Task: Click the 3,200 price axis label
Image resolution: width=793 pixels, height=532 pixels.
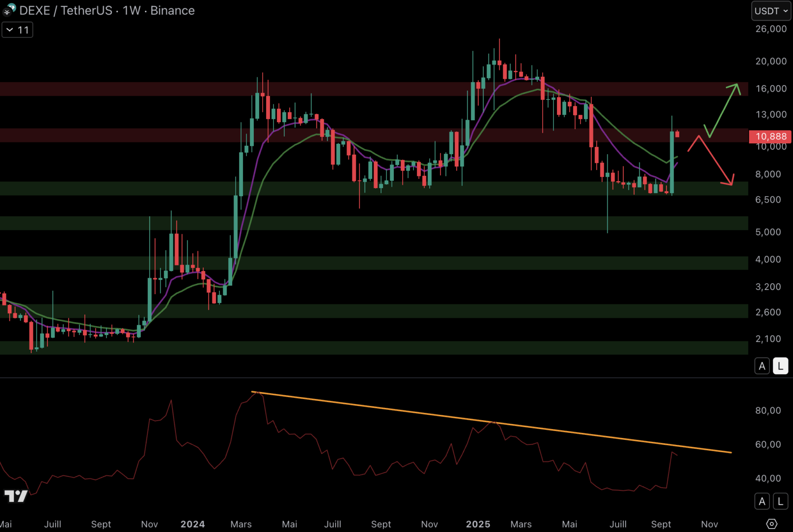Action: point(768,287)
